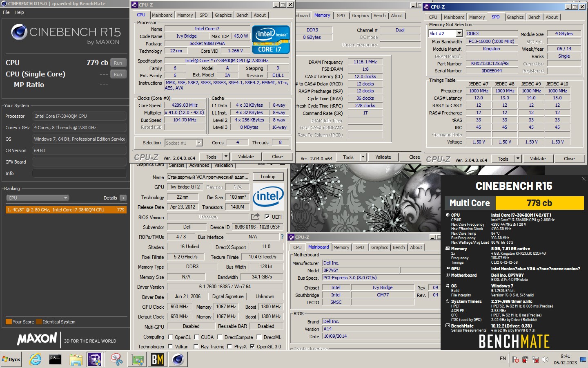
Task: Open the File menu in Cinebench
Action: pyautogui.click(x=6, y=12)
